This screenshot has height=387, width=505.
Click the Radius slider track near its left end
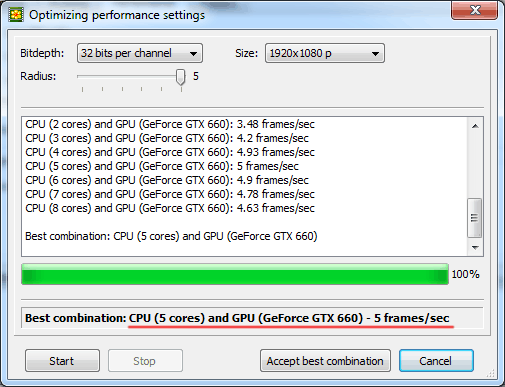(x=87, y=76)
